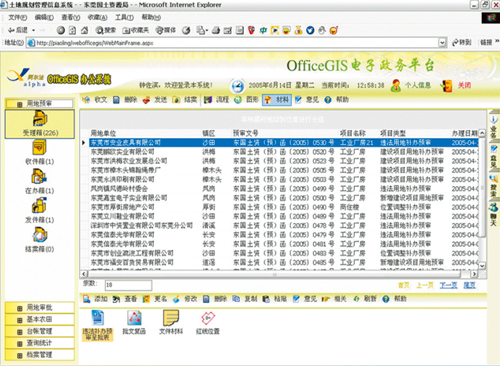This screenshot has height=366, width=500.
Task: Click the 收文 receive document toolbar icon
Action: (86, 100)
